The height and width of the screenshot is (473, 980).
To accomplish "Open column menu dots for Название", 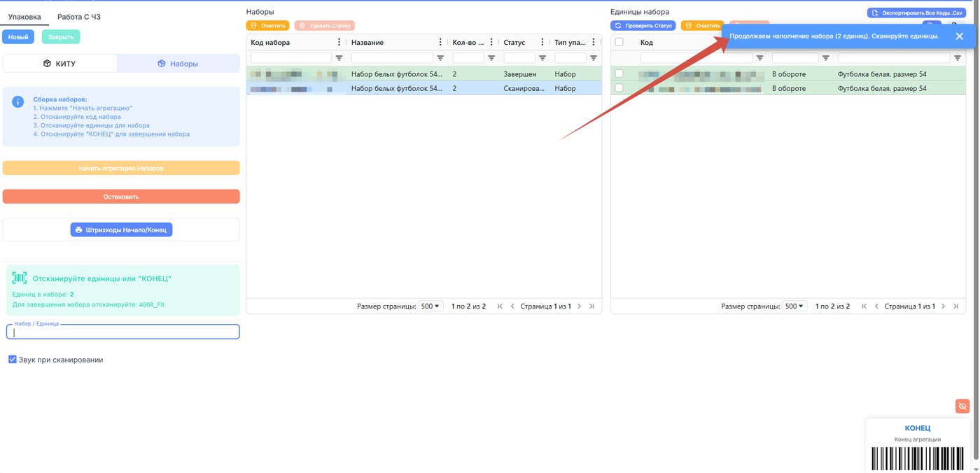I will click(440, 43).
